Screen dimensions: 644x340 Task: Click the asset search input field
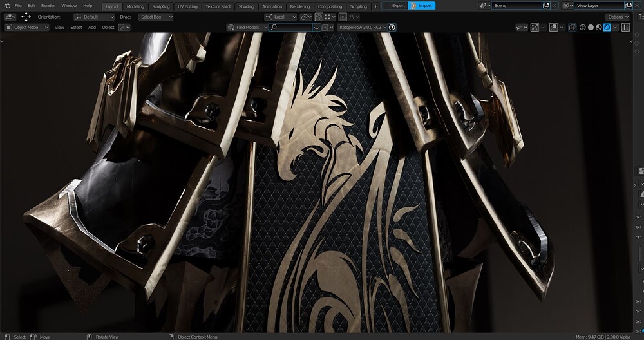coord(290,28)
